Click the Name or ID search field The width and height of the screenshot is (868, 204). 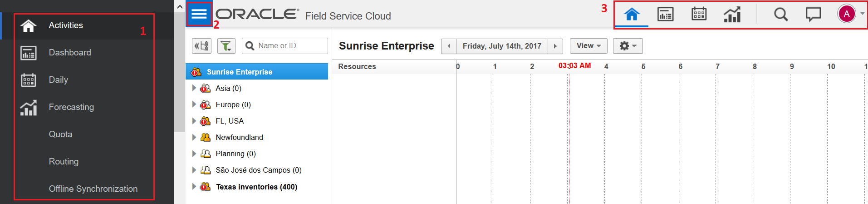[290, 46]
